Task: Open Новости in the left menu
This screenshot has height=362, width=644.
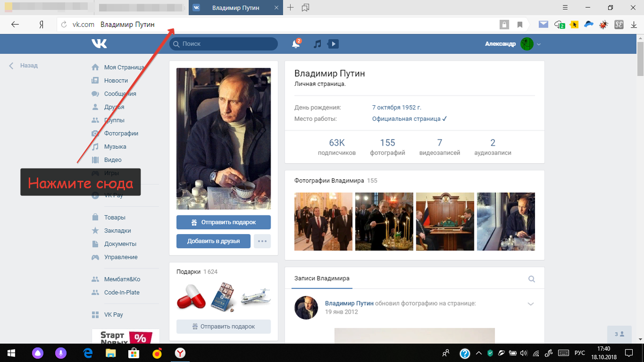Action: 115,81
